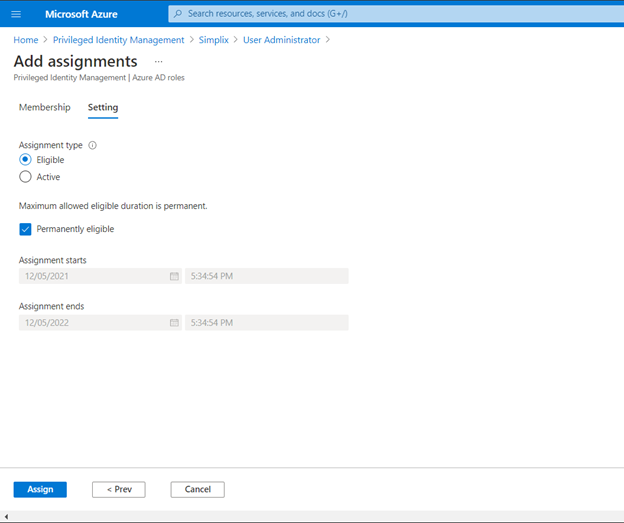Click the 'Assignment ends' label
Screen dimensions: 624x523
tap(51, 306)
